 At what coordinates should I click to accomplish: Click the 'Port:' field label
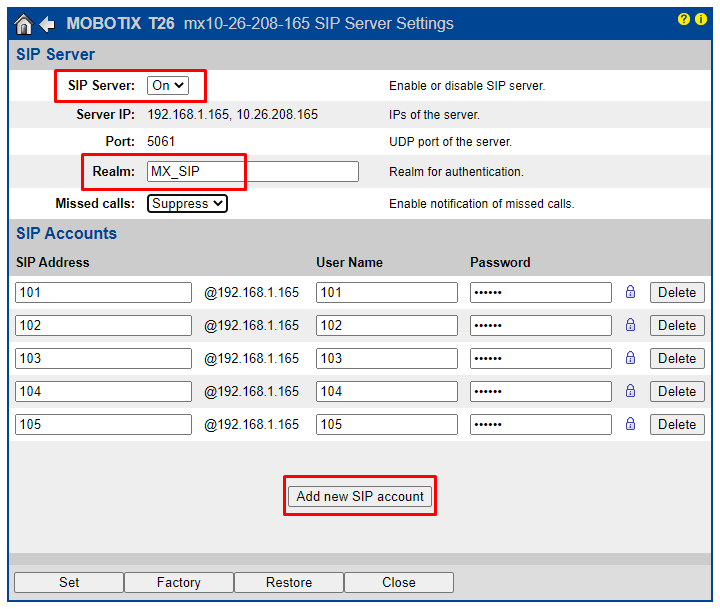coord(120,141)
